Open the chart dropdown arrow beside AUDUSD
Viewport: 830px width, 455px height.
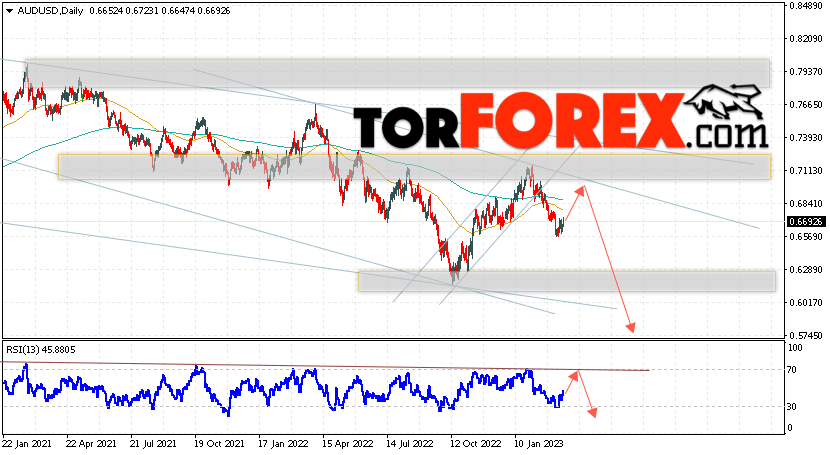pos(9,11)
